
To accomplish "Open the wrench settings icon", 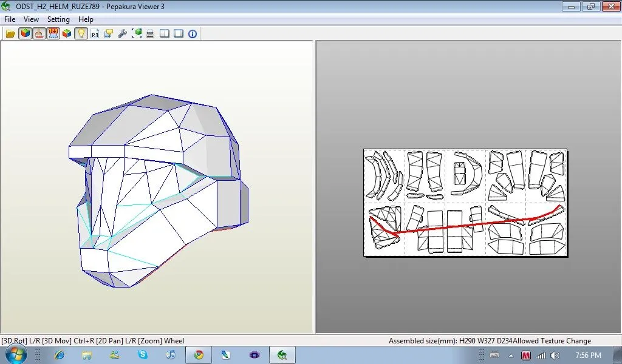I will coord(121,33).
